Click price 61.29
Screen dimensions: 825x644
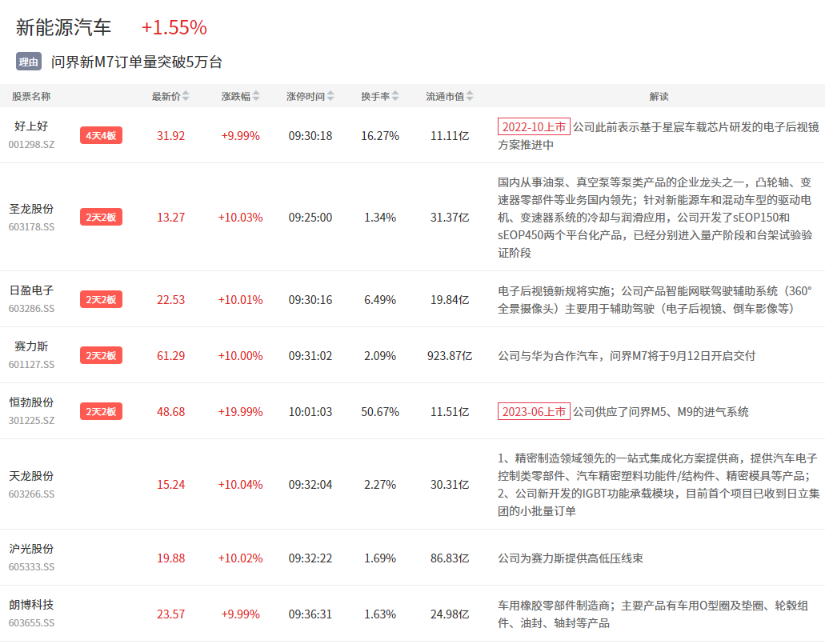click(171, 356)
